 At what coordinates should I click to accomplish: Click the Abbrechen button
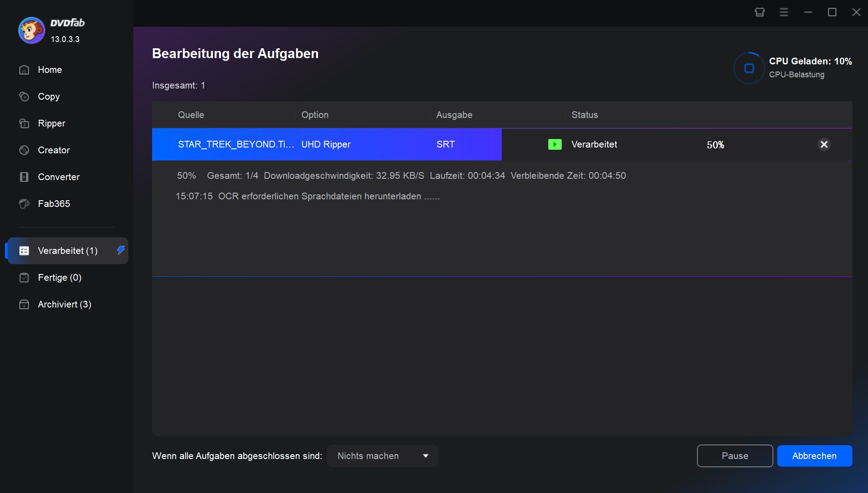pyautogui.click(x=814, y=456)
